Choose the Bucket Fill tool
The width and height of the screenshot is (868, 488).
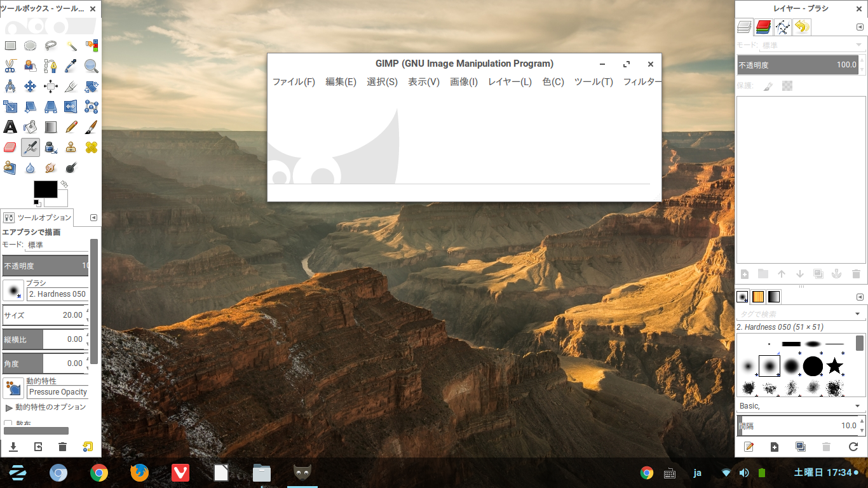coord(30,127)
